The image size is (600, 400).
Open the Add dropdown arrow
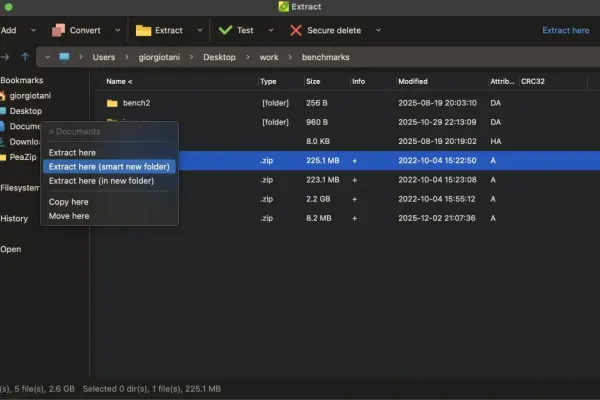33,30
